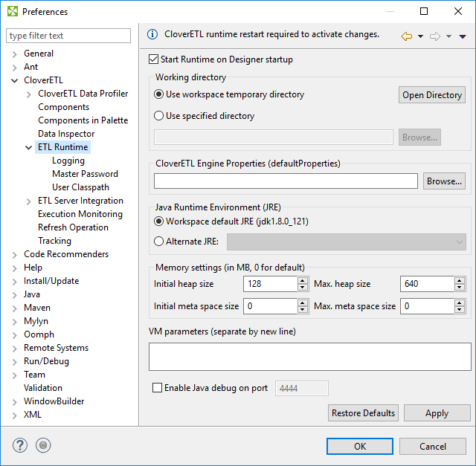Open Logging preference page
476x466 pixels.
pos(68,161)
